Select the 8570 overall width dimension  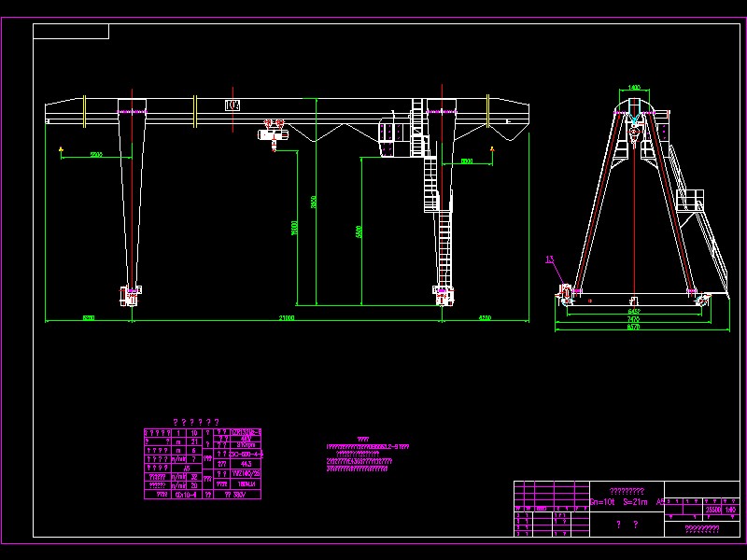tap(634, 328)
